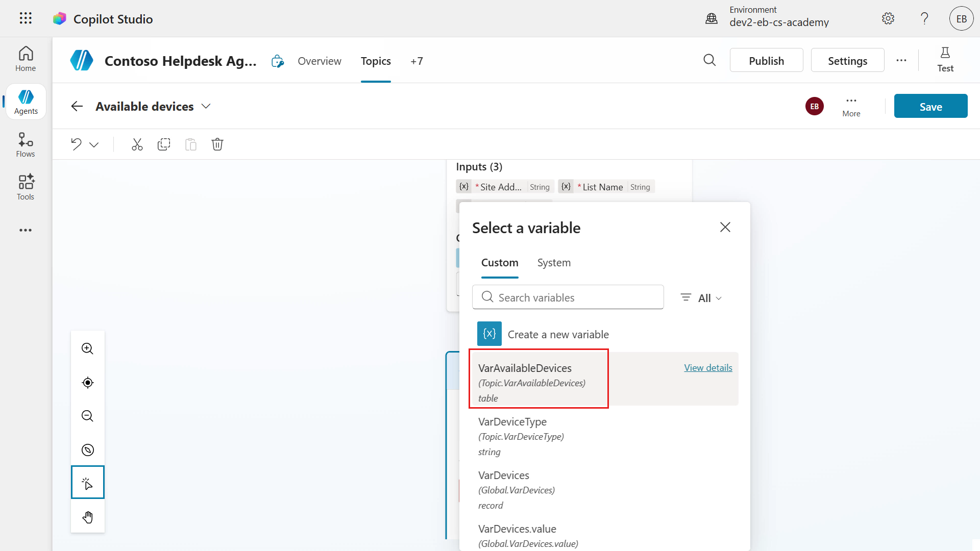The image size is (980, 551).
Task: Switch to the System variables tab
Action: point(554,263)
